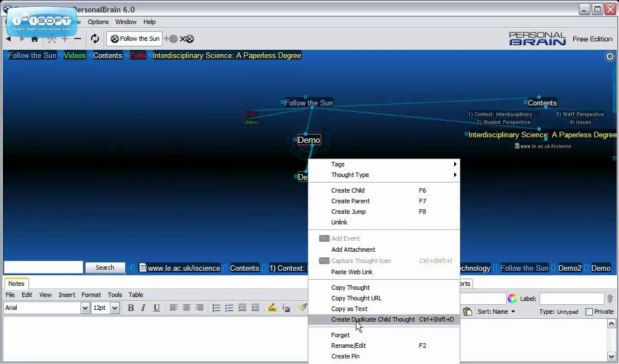Insert a numbered list in notes
The width and height of the screenshot is (619, 364).
pyautogui.click(x=229, y=308)
